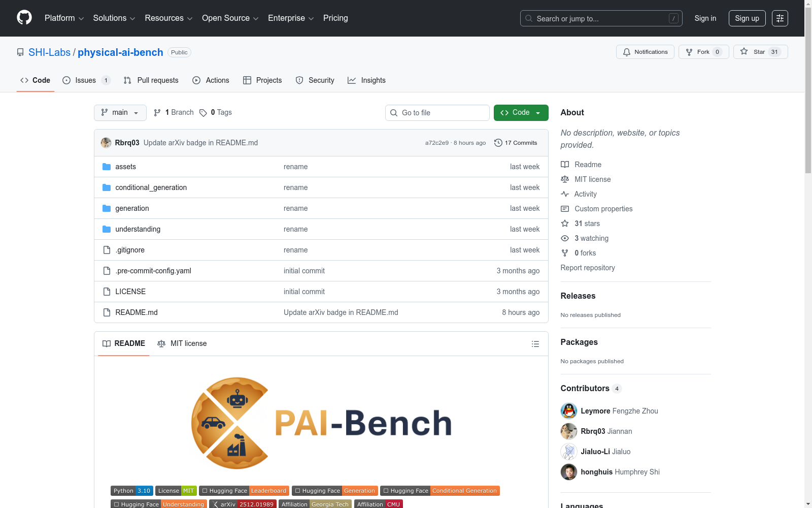Click the Affiliation Georgia Tech badge
Viewport: 812px width, 508px height.
(315, 504)
